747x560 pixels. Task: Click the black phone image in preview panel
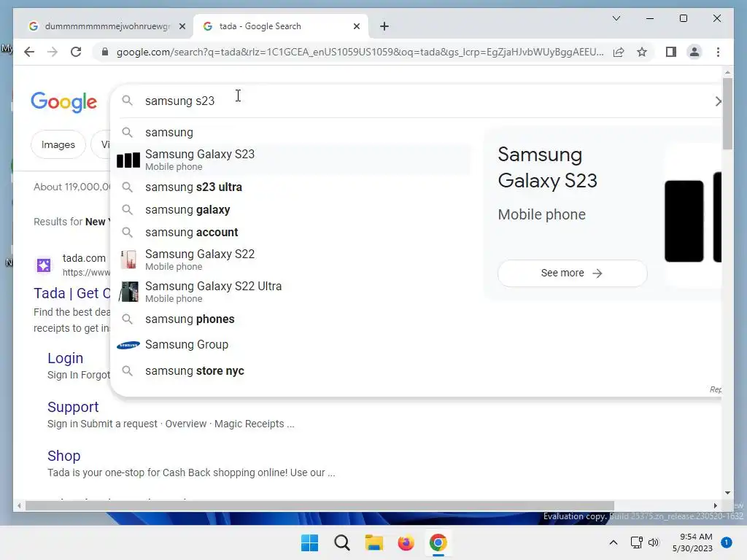[684, 221]
